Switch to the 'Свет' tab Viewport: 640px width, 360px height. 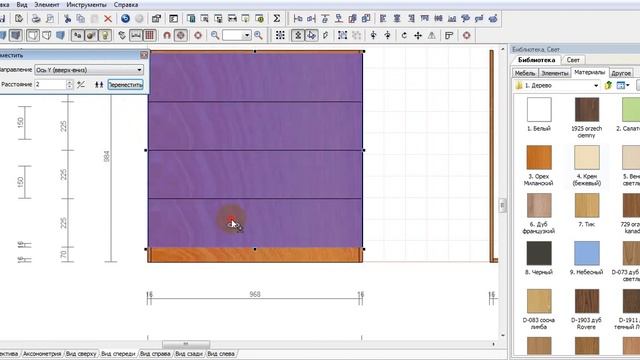pyautogui.click(x=573, y=60)
